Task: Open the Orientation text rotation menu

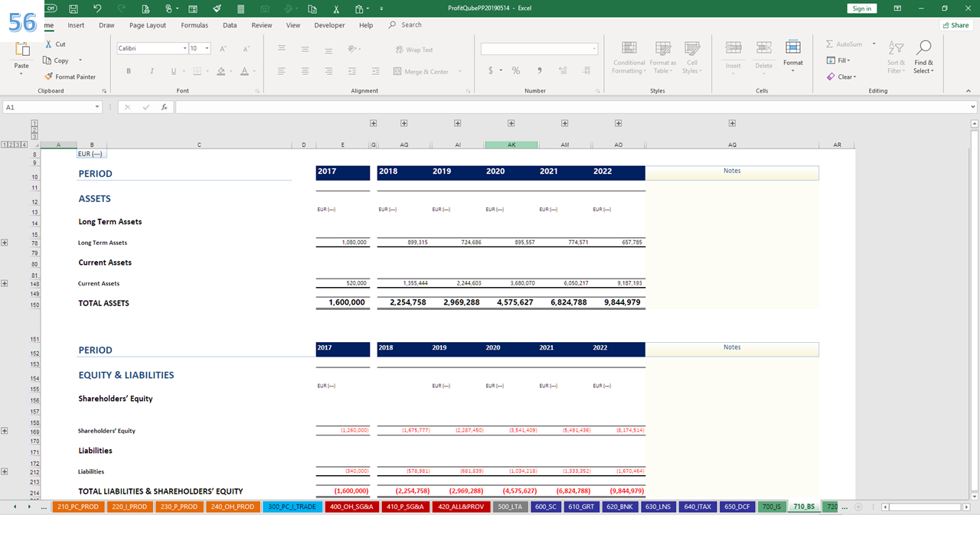Action: pyautogui.click(x=354, y=48)
